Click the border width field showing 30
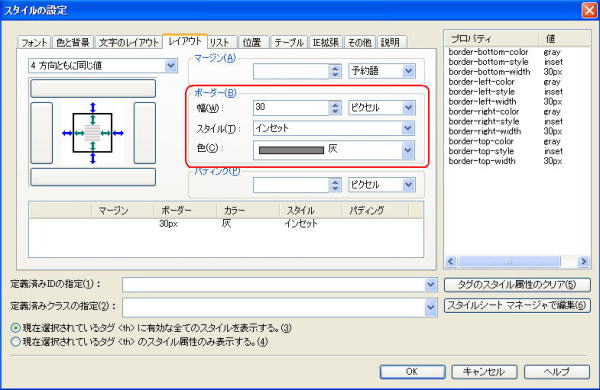The image size is (600, 390). click(291, 108)
